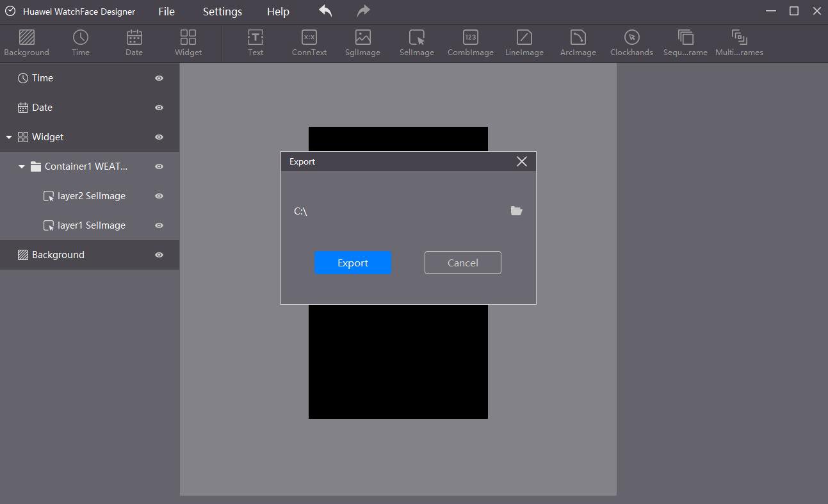Add a CombImage element
Image resolution: width=828 pixels, height=504 pixels.
tap(470, 43)
